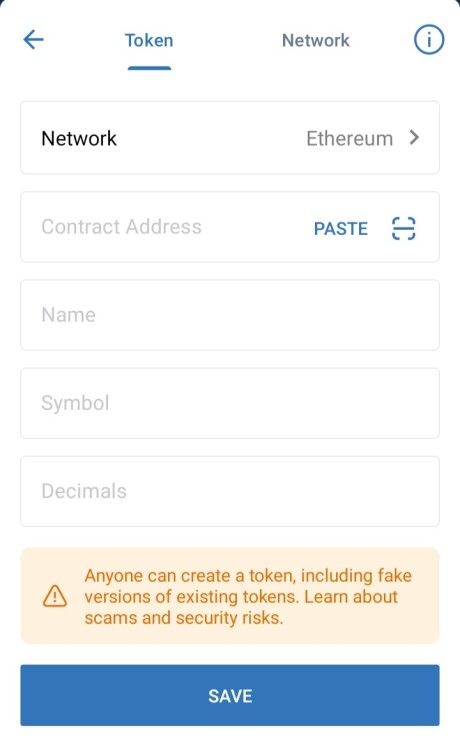Viewport: 460px width, 744px height.
Task: Tap PASTE for the contract address
Action: (341, 229)
